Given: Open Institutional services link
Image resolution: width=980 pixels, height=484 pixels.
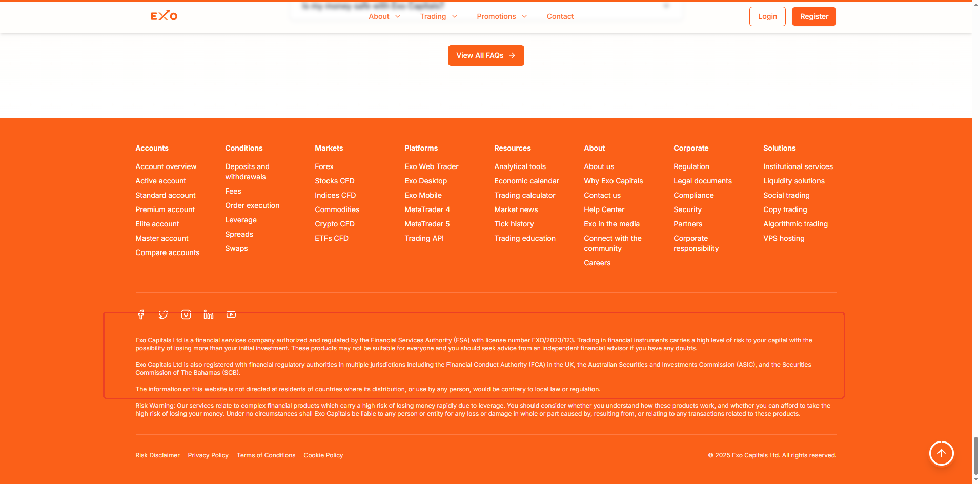Looking at the screenshot, I should (798, 166).
